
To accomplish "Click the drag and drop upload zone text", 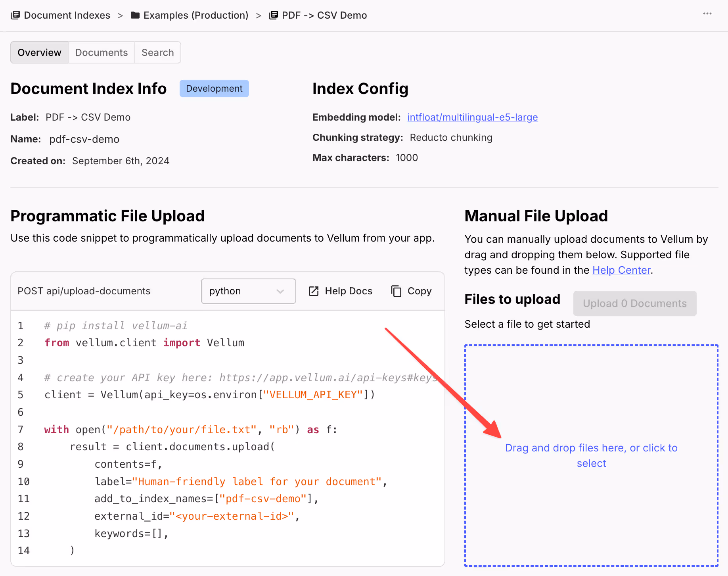I will click(591, 455).
